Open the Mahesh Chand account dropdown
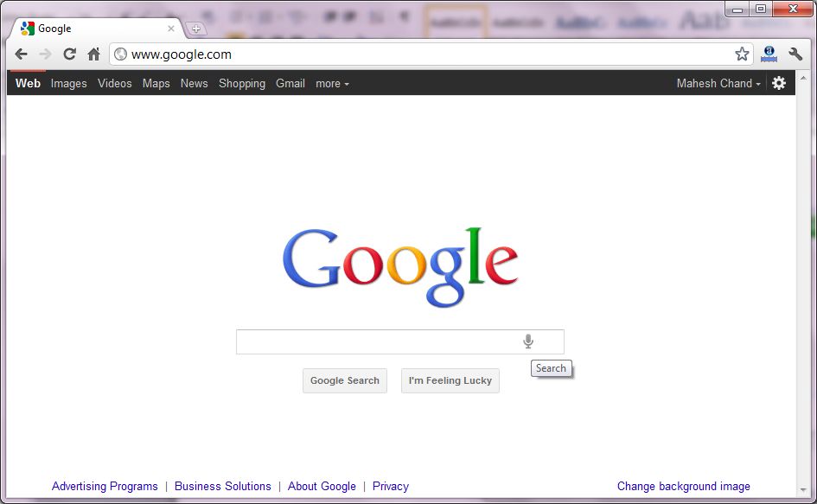 (717, 83)
